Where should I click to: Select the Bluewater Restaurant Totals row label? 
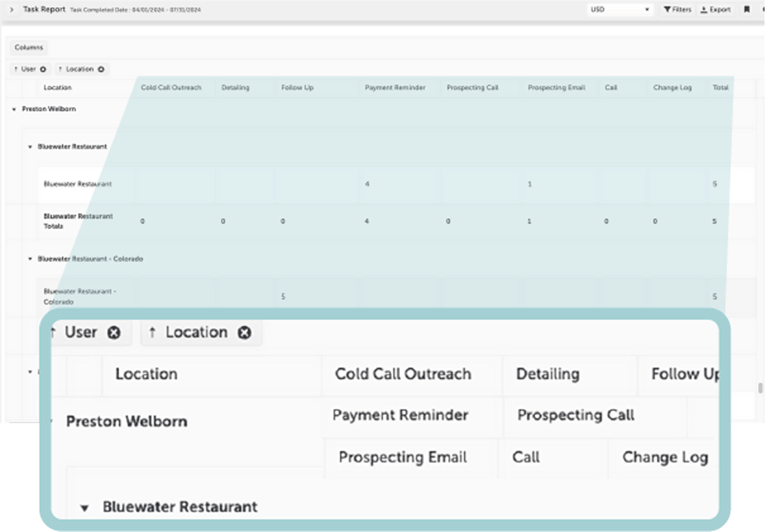[x=78, y=221]
